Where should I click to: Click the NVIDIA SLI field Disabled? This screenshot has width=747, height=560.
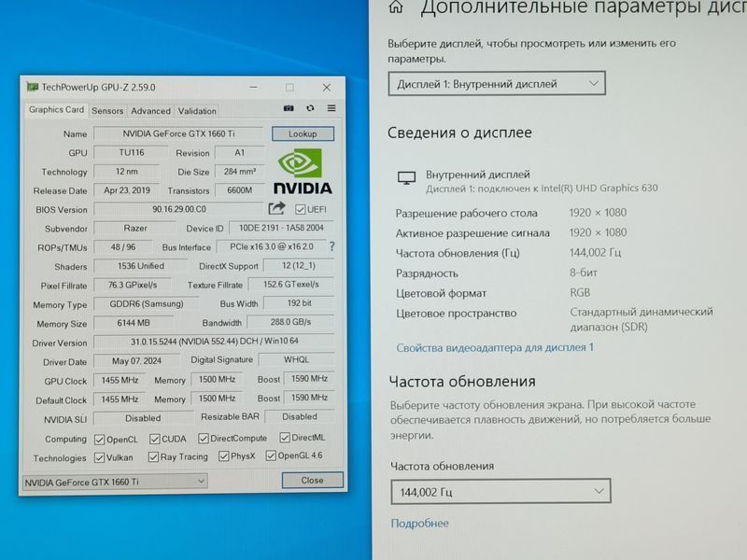(x=143, y=418)
